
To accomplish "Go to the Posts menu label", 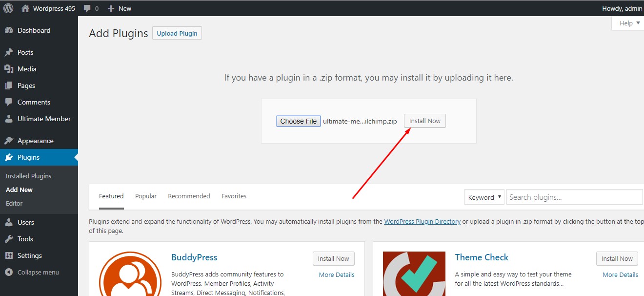I will click(25, 52).
